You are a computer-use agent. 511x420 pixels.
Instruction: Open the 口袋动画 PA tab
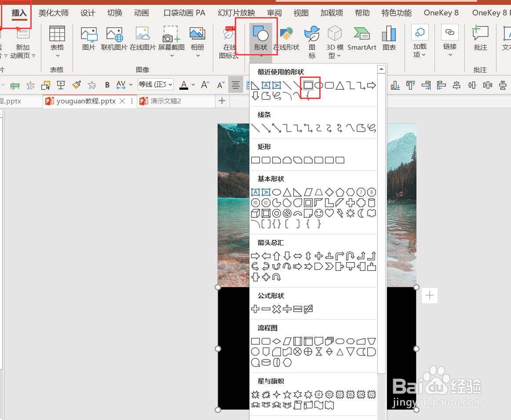point(184,13)
